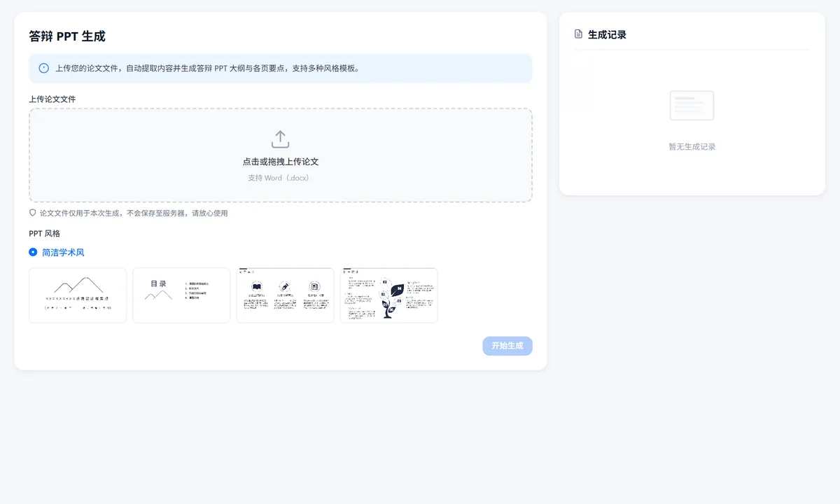Screen dimensions: 840x504
Task: Select the 简洁学术风 radio button
Action: pyautogui.click(x=33, y=252)
